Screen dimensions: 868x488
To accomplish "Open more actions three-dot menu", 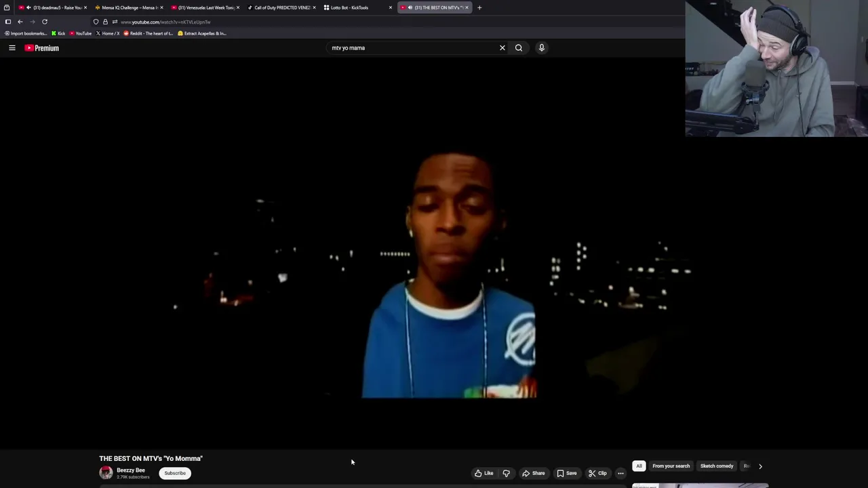I will (x=620, y=473).
